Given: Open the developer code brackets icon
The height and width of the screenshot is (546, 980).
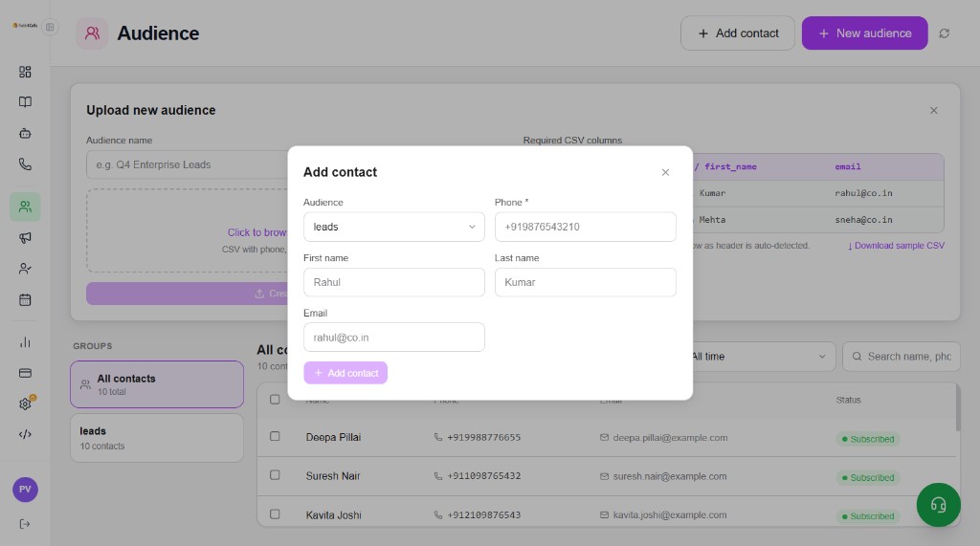Looking at the screenshot, I should (x=25, y=434).
